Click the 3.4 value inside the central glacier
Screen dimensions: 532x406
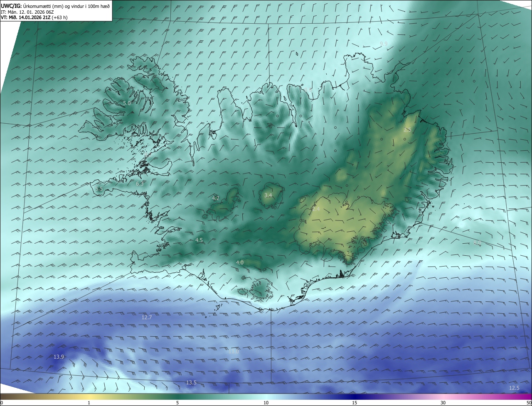click(268, 195)
